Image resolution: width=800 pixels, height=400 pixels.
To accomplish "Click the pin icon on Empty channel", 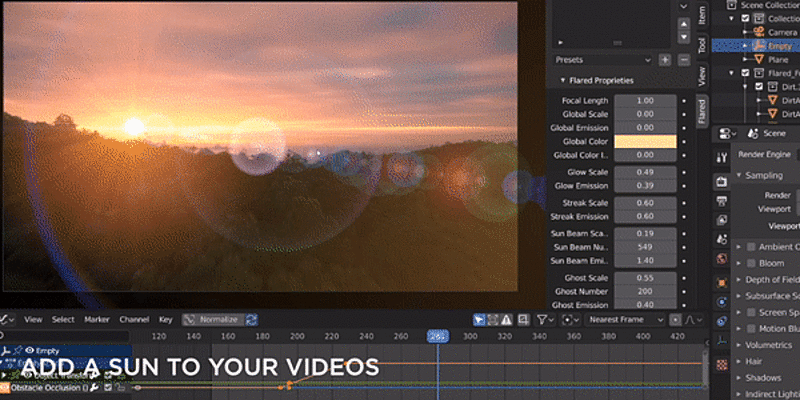I will [17, 351].
